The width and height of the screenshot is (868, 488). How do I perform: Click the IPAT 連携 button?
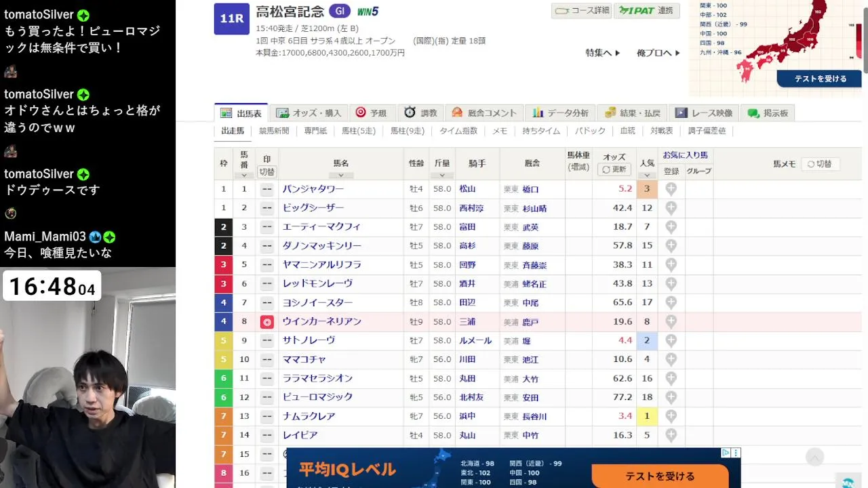(646, 11)
